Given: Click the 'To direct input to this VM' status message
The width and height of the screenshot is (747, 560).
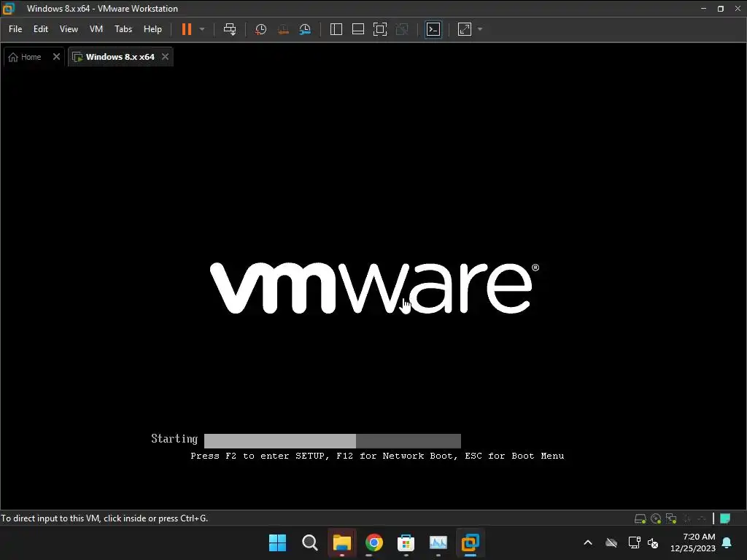Looking at the screenshot, I should pyautogui.click(x=104, y=518).
